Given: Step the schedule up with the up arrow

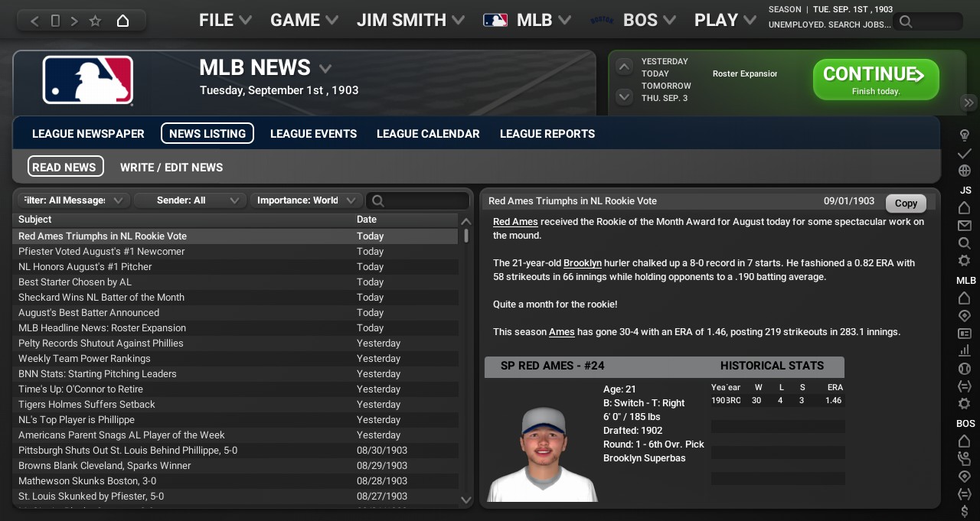Looking at the screenshot, I should 624,67.
